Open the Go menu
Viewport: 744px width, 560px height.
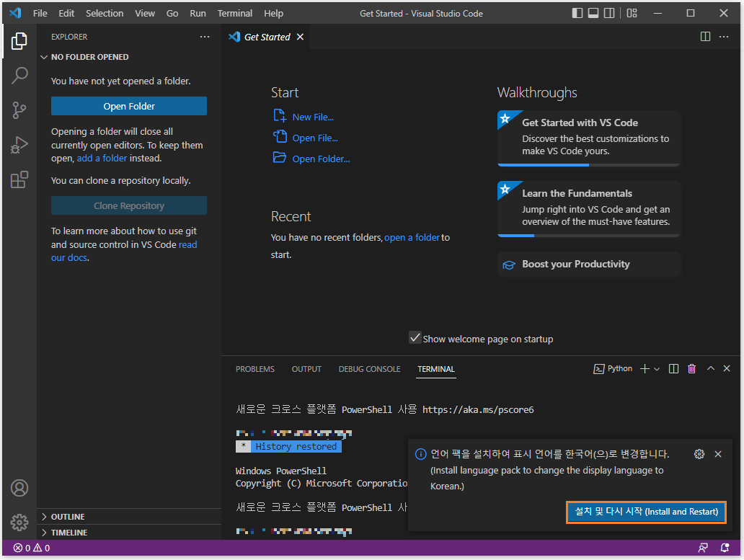coord(172,13)
